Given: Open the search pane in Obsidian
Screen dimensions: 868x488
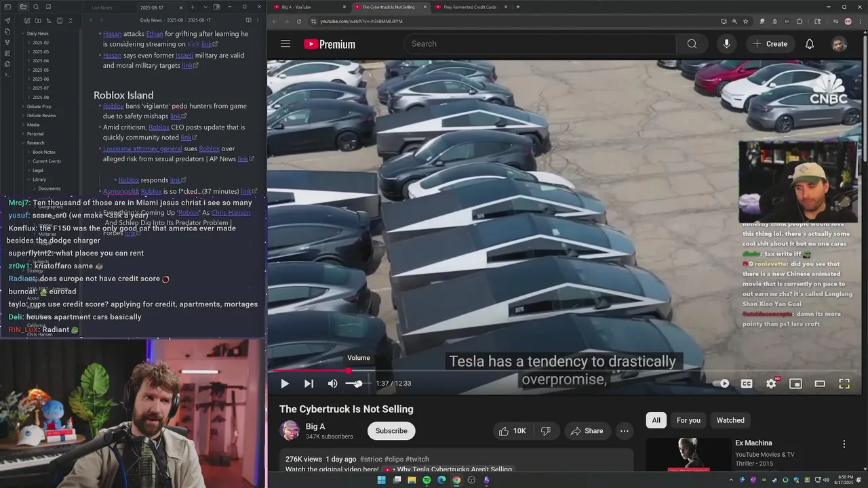Looking at the screenshot, I should point(36,7).
